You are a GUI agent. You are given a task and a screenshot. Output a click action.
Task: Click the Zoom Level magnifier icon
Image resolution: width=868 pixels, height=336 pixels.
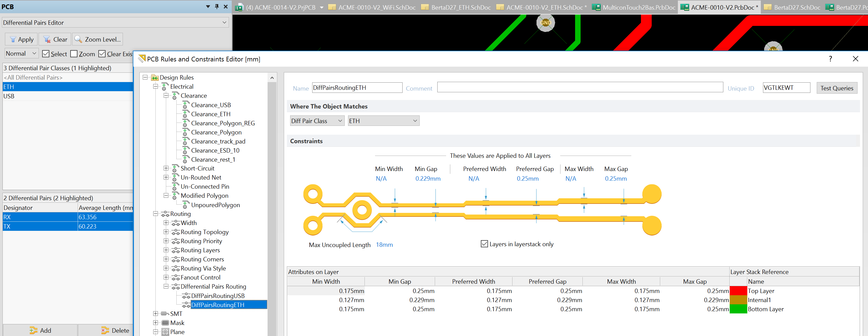point(78,39)
